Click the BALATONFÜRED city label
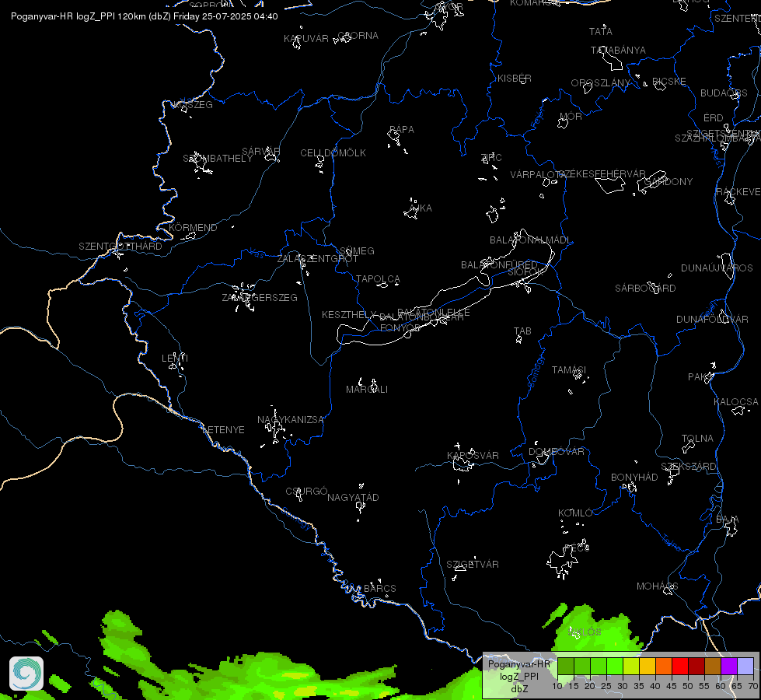The height and width of the screenshot is (700, 761). (499, 264)
